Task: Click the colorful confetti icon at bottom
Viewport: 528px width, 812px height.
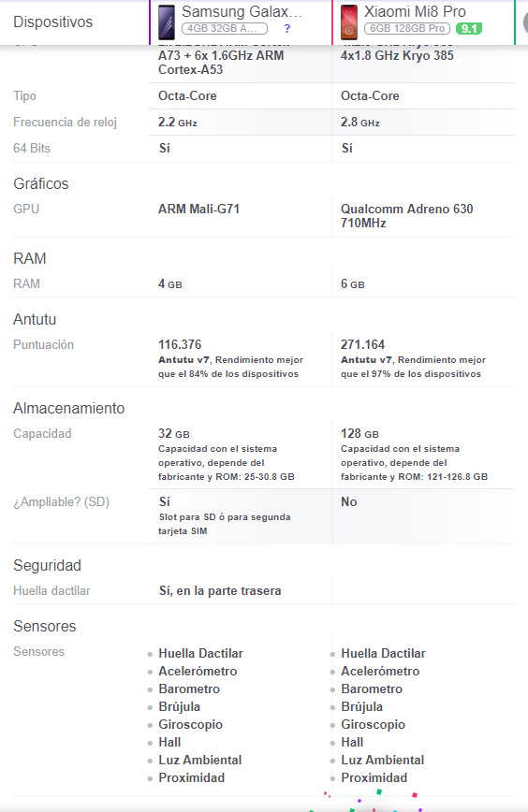Action: pos(372,801)
